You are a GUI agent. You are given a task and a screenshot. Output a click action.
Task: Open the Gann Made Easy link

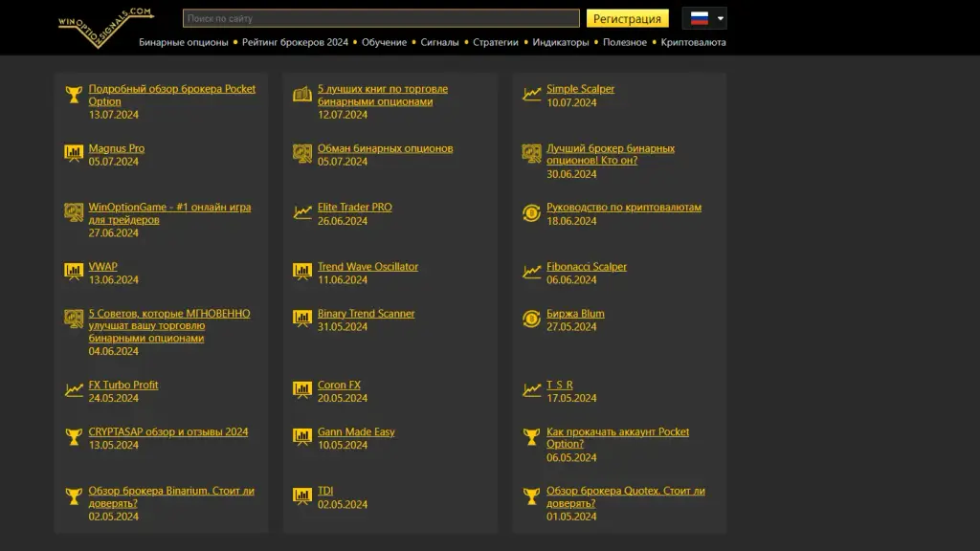pos(356,431)
